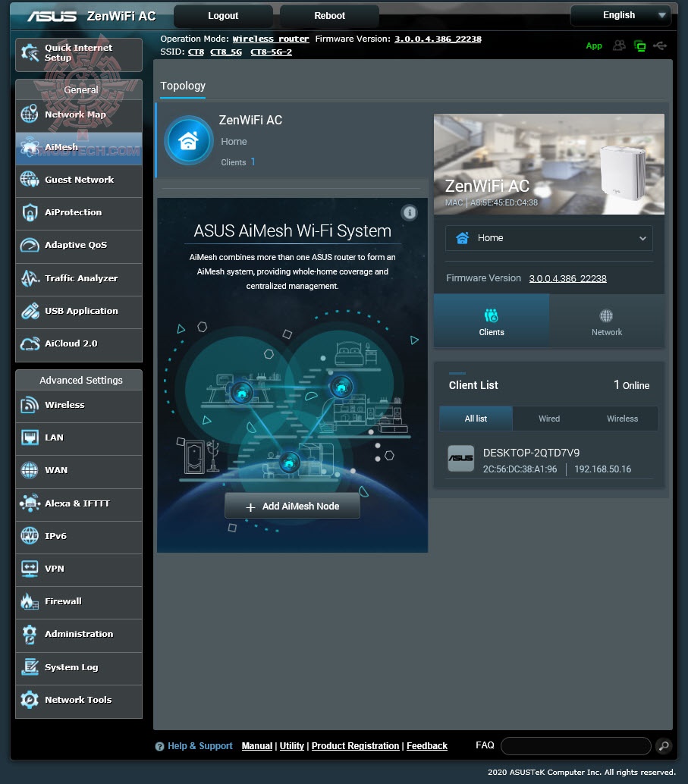
Task: Click the Reboot button
Action: point(329,16)
